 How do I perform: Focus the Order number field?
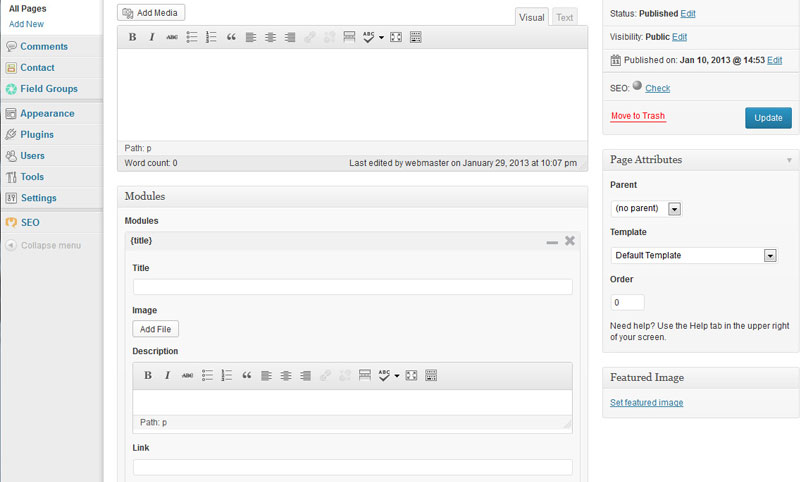click(628, 302)
